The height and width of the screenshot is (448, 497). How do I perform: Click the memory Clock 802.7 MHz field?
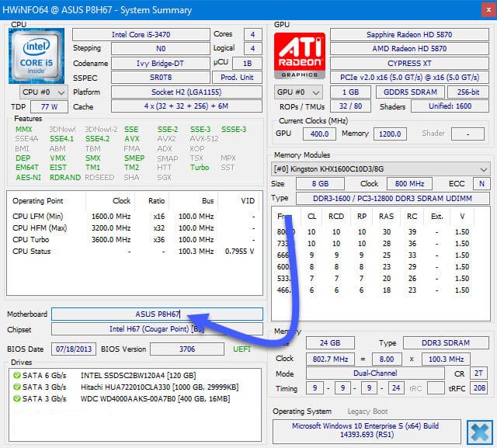(x=330, y=359)
